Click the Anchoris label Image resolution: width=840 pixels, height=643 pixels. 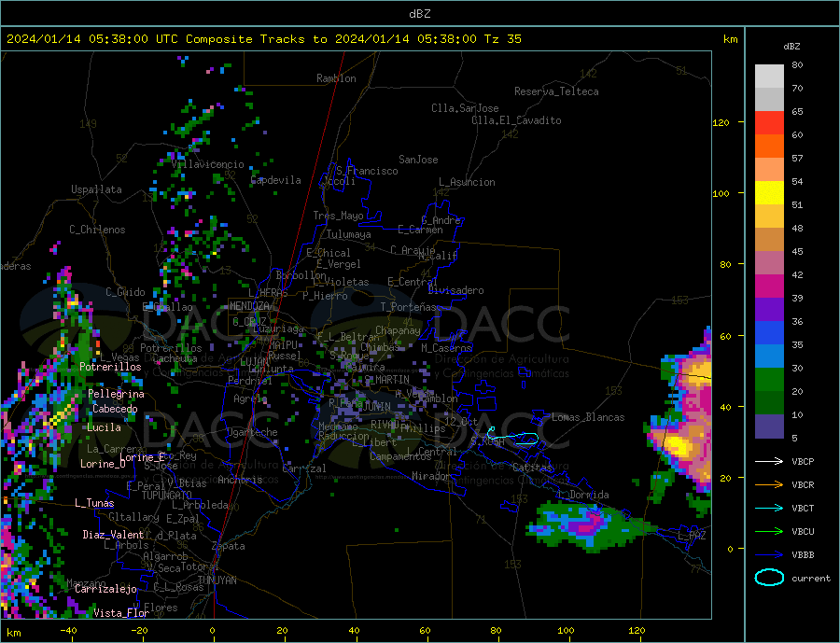pos(240,480)
